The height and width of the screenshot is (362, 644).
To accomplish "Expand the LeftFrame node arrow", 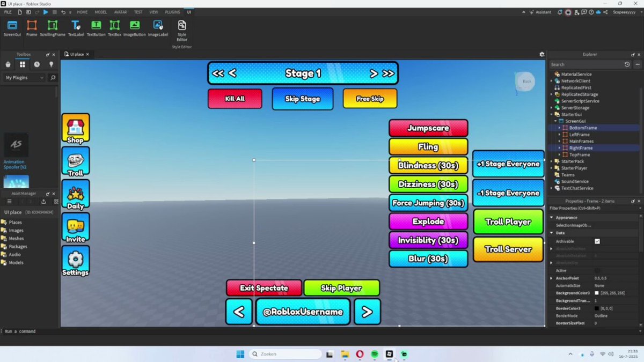I will pyautogui.click(x=559, y=135).
